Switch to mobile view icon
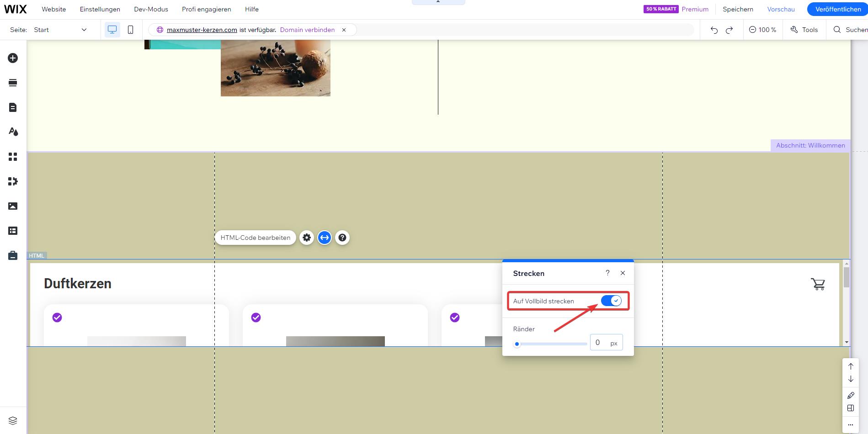The width and height of the screenshot is (868, 434). 130,30
